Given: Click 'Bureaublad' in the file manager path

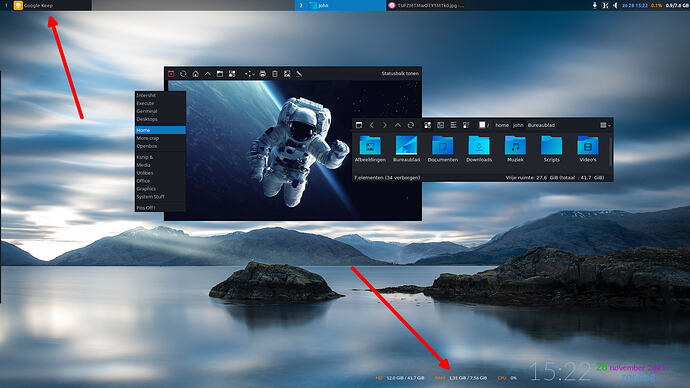Looking at the screenshot, I should point(541,125).
